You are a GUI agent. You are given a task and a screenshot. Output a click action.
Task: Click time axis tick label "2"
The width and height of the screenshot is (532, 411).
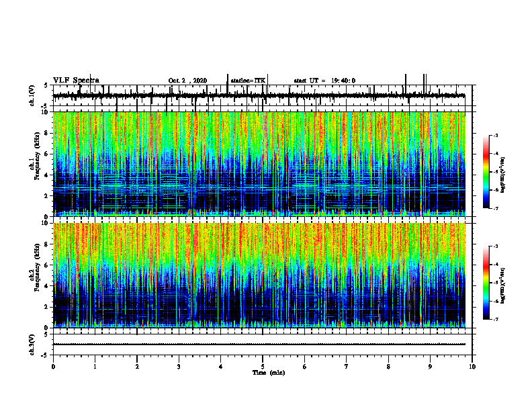point(137,367)
